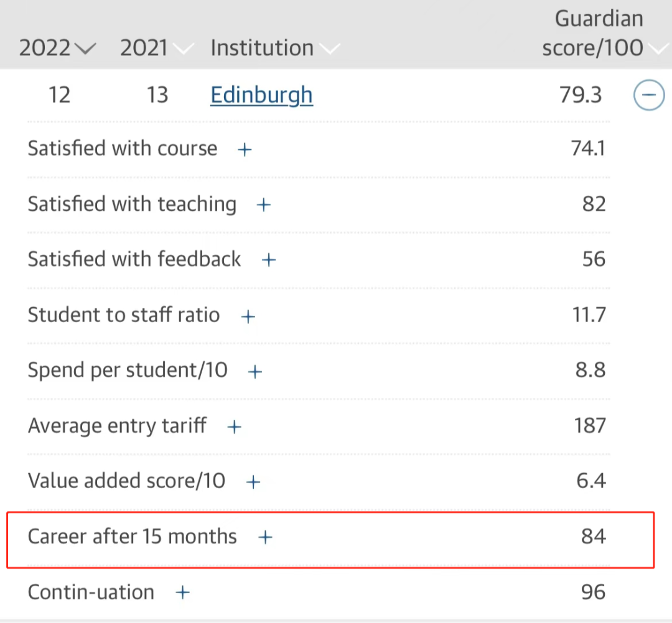Click the Average entry tariff label
672x623 pixels.
point(117,426)
